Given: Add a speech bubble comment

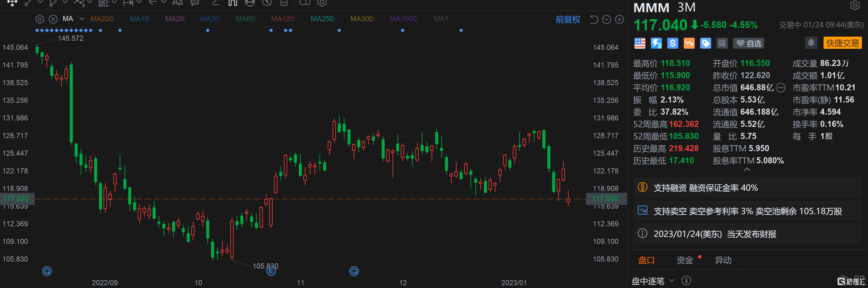Looking at the screenshot, I should click(195, 3).
